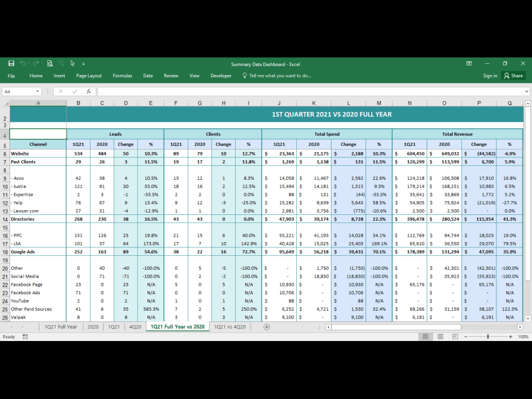Click the Undo icon
This screenshot has height=399, width=532.
tap(23, 63)
